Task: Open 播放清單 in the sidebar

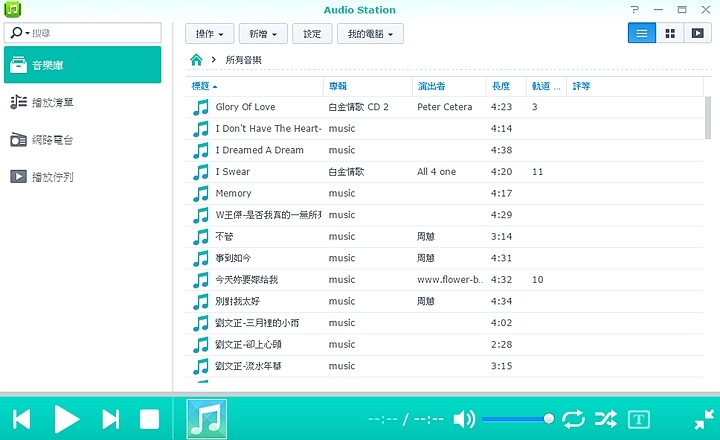Action: (52, 102)
